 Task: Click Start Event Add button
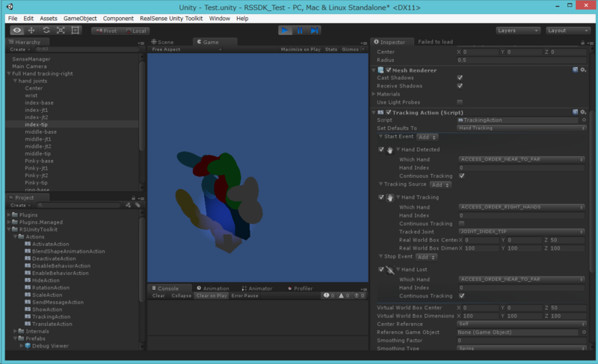[427, 138]
